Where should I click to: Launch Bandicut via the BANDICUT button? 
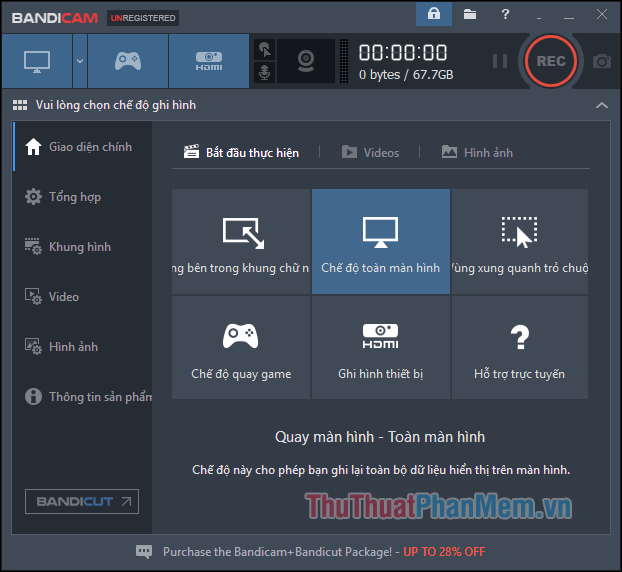click(x=82, y=501)
